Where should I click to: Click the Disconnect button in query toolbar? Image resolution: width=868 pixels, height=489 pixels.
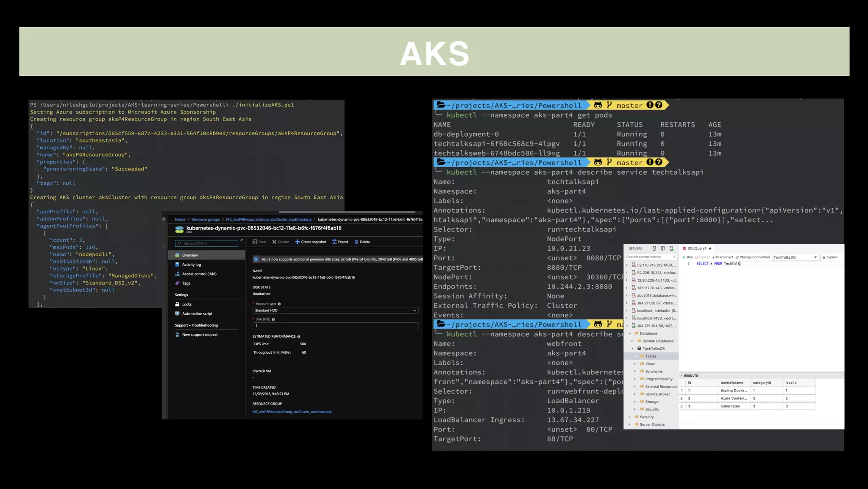point(723,257)
